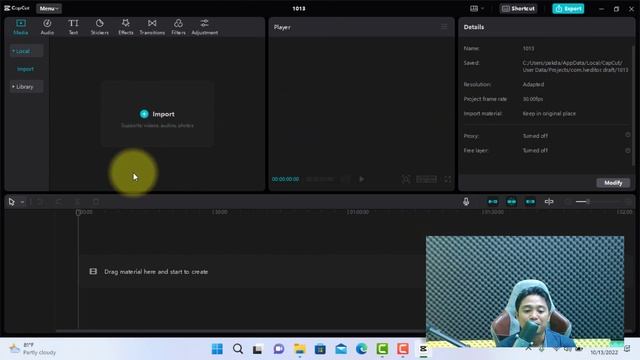The width and height of the screenshot is (640, 360).
Task: Enter fullscreen player preview
Action: (x=448, y=179)
